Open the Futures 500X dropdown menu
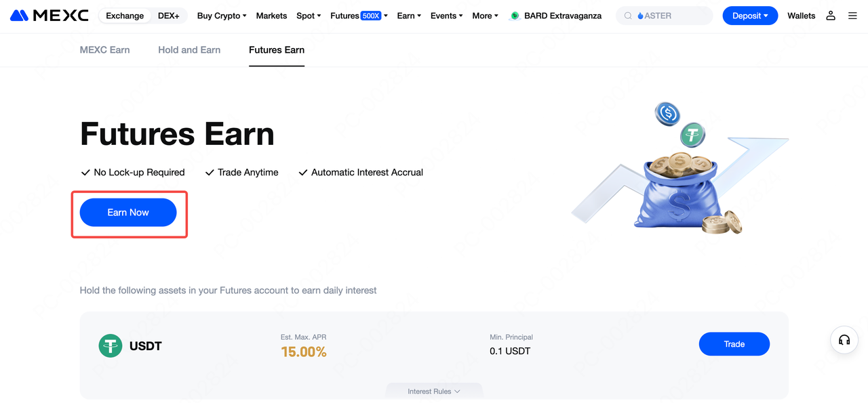The image size is (868, 403). [359, 16]
